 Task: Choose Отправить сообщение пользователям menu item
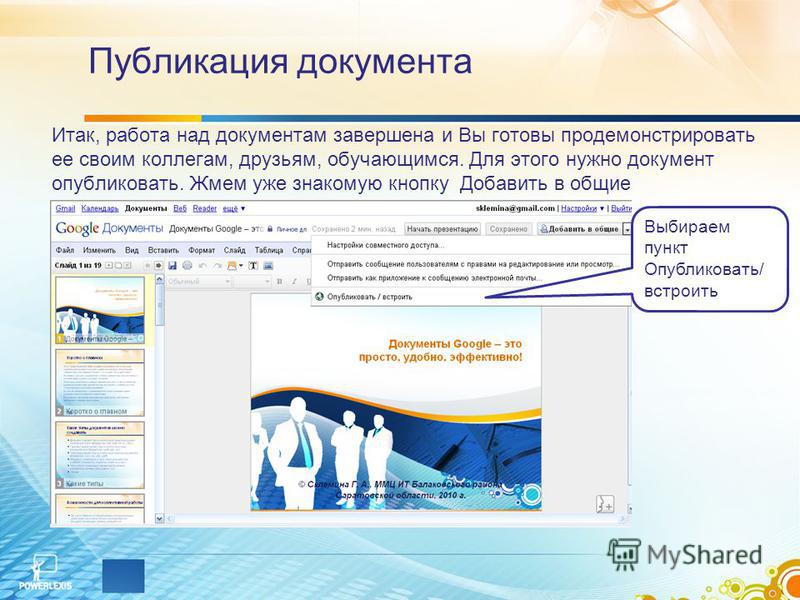469,264
